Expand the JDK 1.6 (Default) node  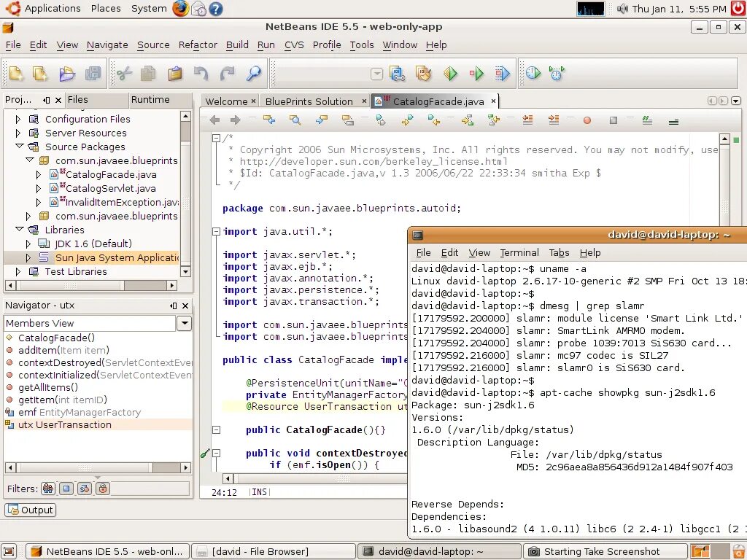pos(28,244)
